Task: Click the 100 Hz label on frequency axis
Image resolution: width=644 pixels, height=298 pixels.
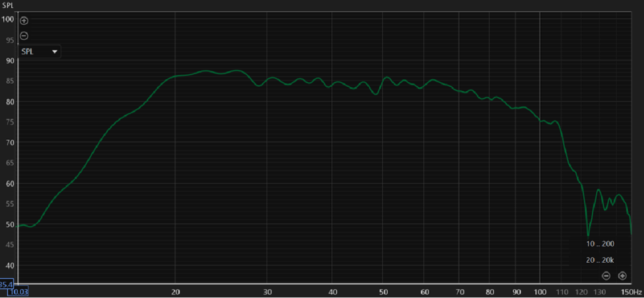Action: click(x=540, y=292)
